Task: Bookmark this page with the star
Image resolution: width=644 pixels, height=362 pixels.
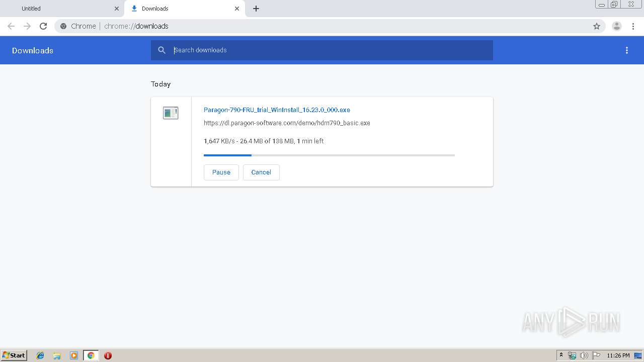Action: click(x=597, y=26)
